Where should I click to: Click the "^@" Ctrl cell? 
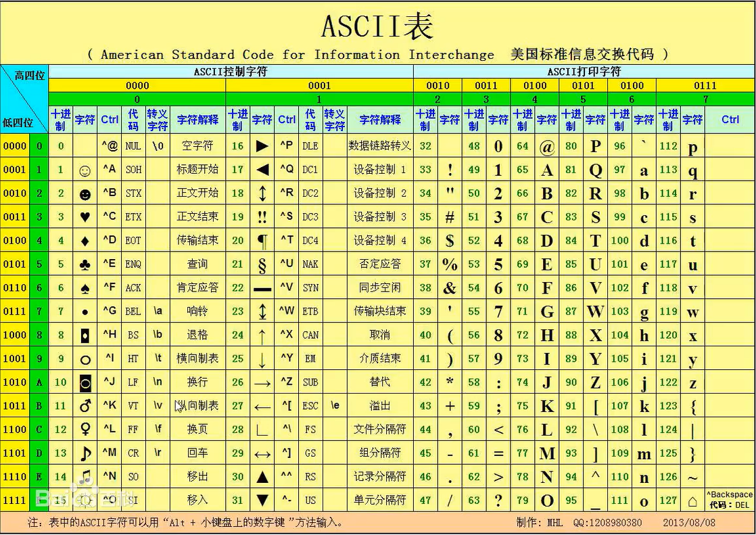(x=110, y=145)
